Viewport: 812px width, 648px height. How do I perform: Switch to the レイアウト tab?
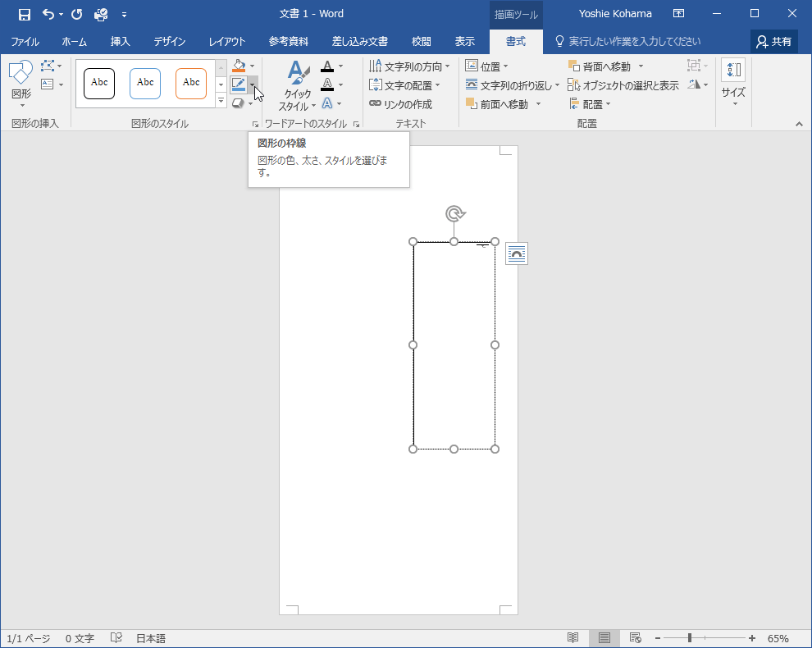pos(227,42)
